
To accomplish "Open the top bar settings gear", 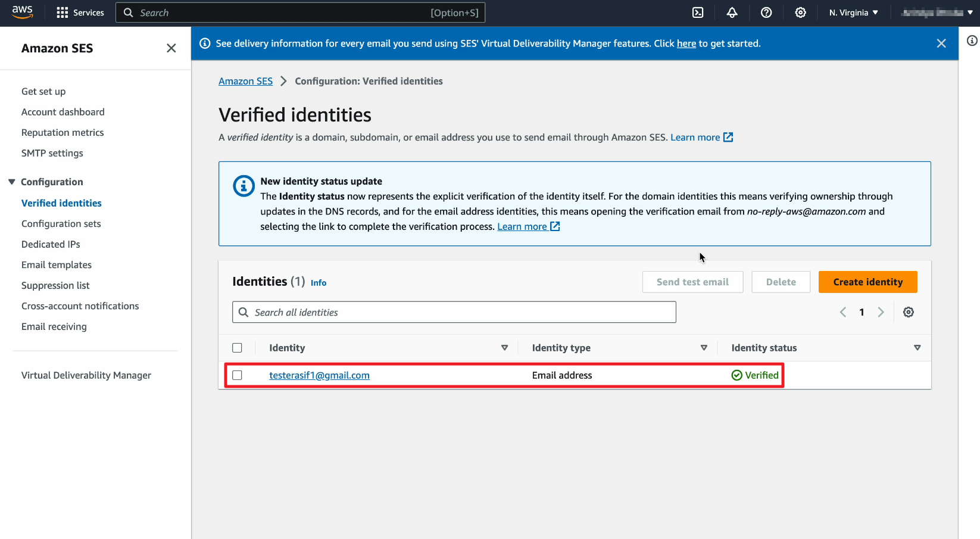I will pos(800,13).
